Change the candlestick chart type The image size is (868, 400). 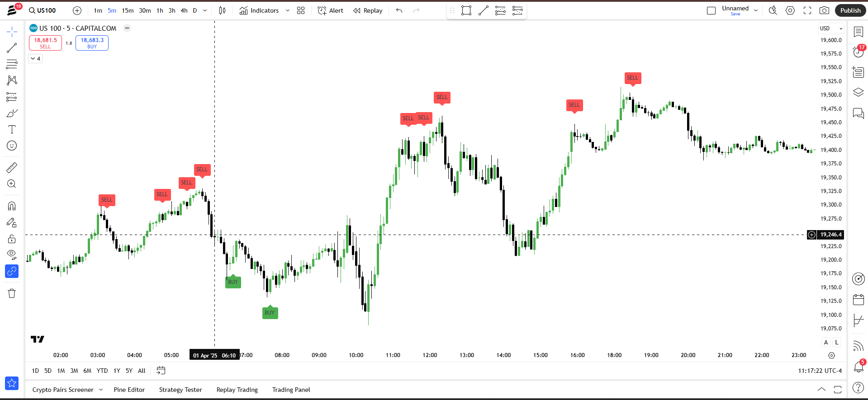(222, 10)
